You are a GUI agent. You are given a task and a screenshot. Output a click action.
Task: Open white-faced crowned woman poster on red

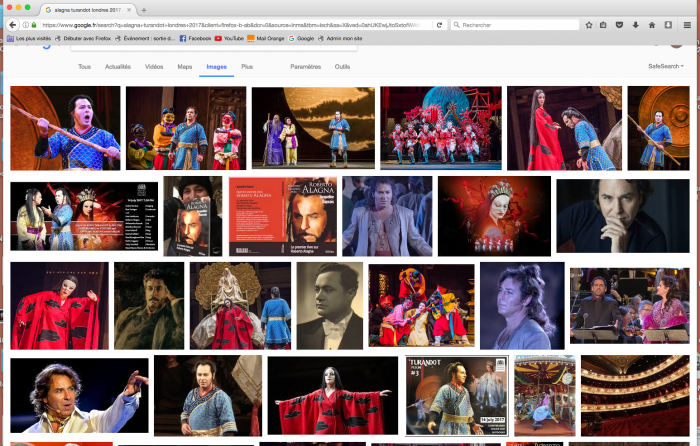pyautogui.click(x=494, y=216)
